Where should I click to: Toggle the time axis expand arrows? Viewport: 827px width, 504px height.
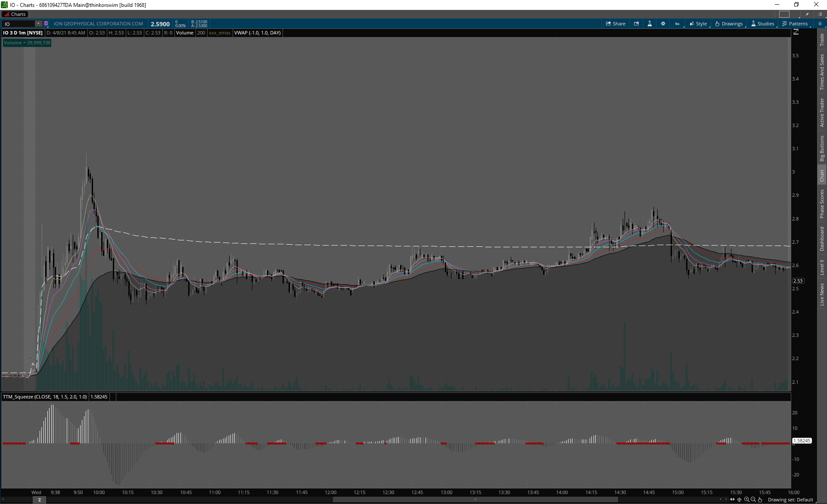click(732, 500)
